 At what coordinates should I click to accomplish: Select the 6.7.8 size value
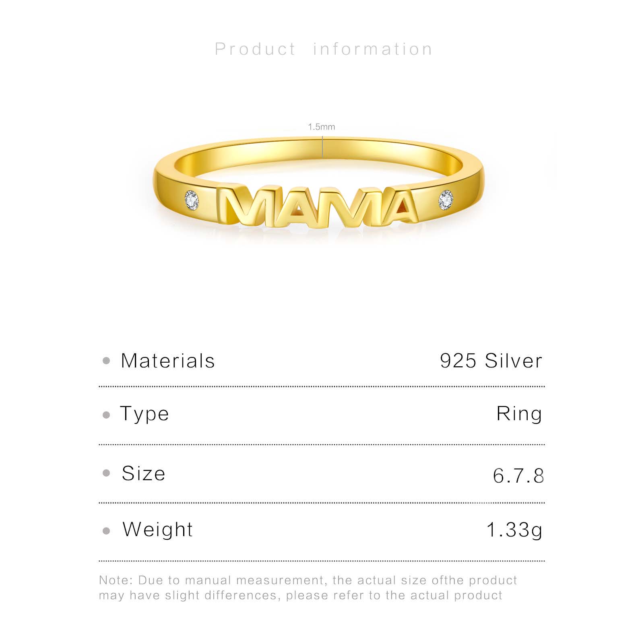point(518,476)
